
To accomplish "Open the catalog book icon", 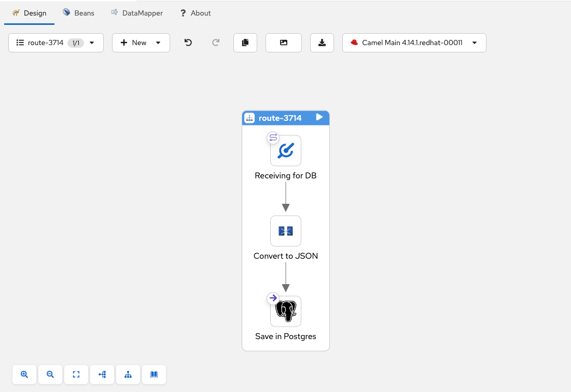I will pos(154,374).
